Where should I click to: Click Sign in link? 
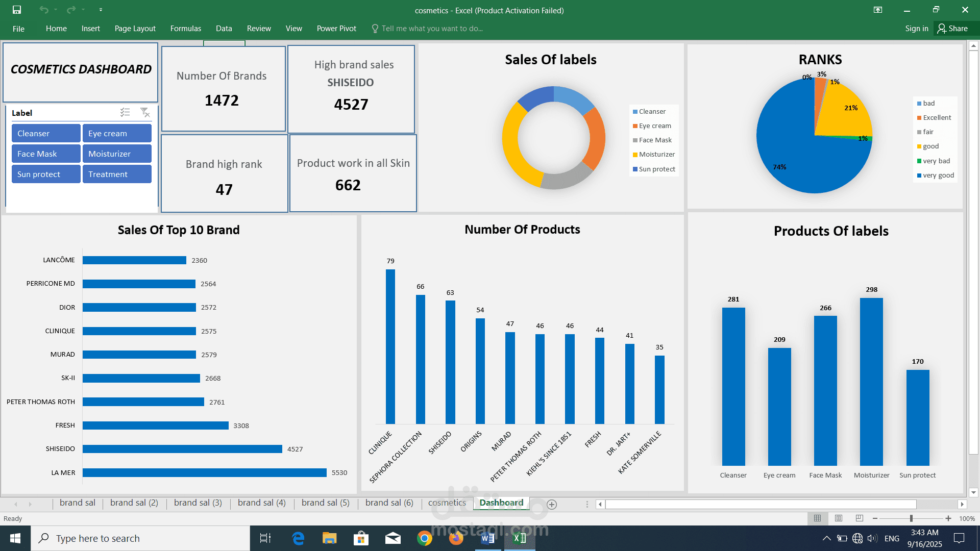(916, 29)
